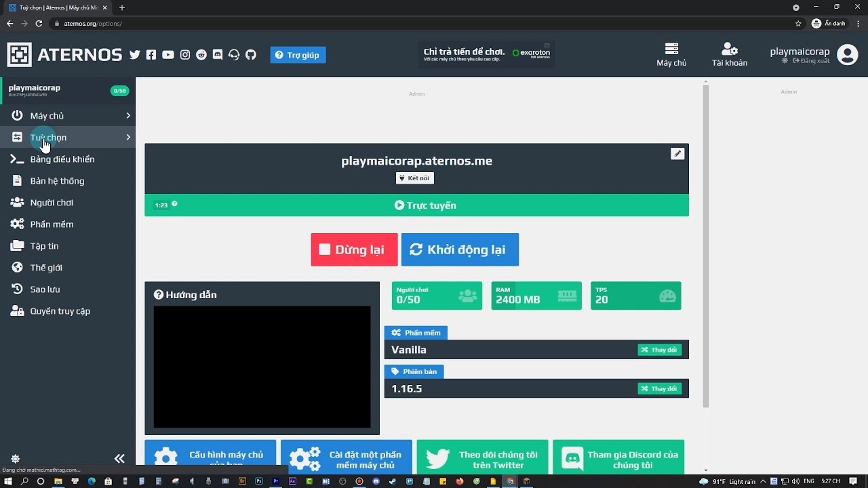Open Windows Start menu
The height and width of the screenshot is (488, 868).
[7, 481]
